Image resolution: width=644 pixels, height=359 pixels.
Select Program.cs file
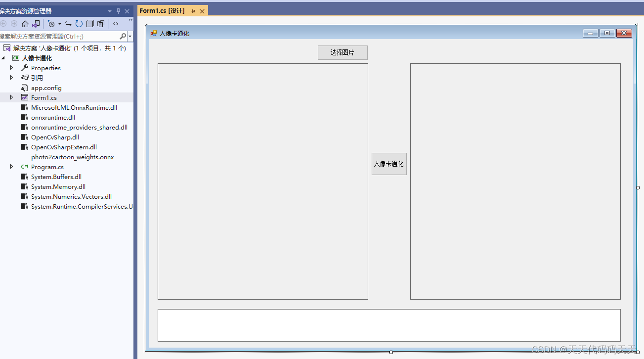[x=47, y=167]
